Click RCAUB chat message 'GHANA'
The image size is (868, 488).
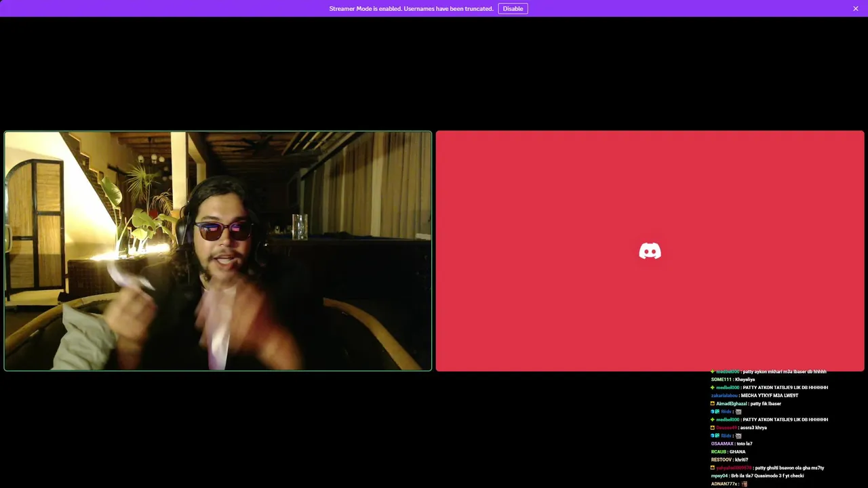tap(737, 452)
